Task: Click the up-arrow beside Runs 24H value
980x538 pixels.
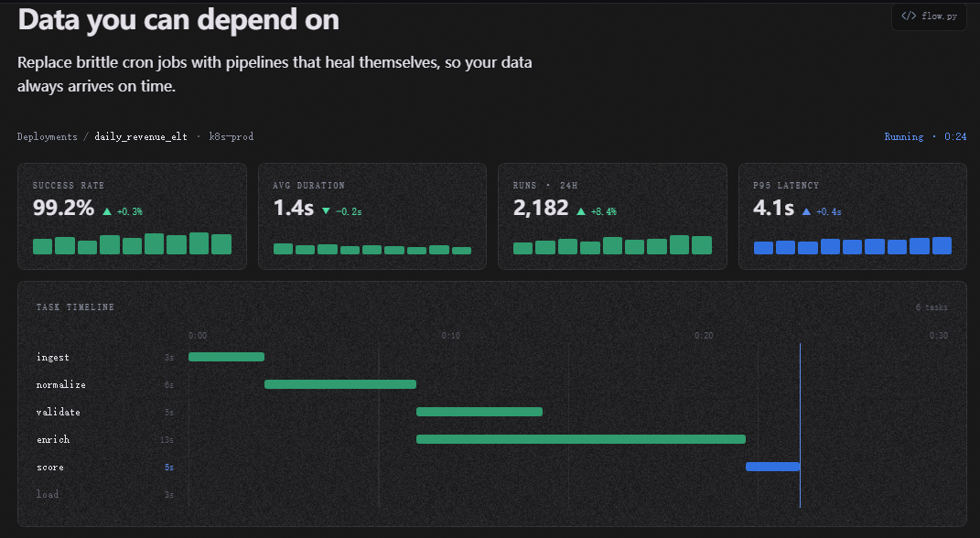Action: tap(581, 212)
